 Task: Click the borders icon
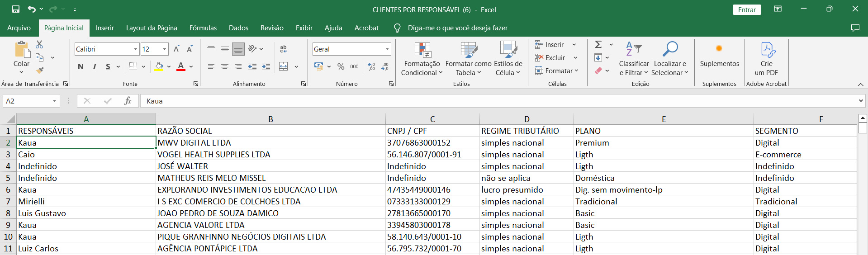pos(133,66)
